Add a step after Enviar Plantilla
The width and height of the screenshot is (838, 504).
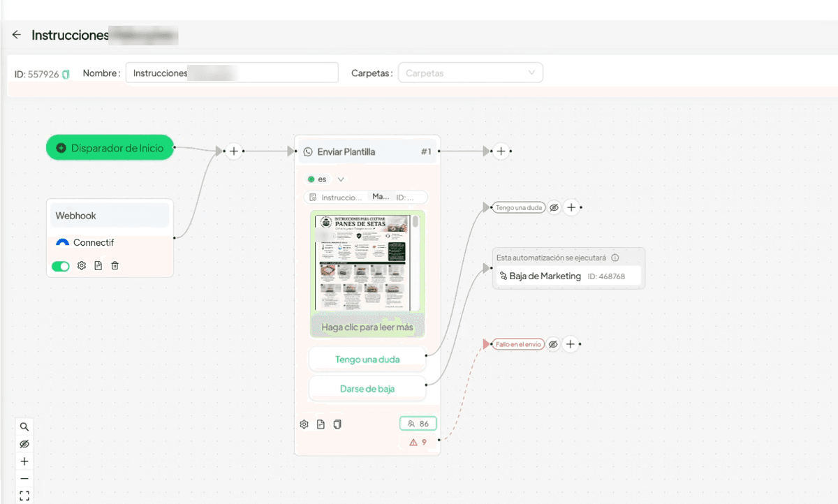(501, 151)
